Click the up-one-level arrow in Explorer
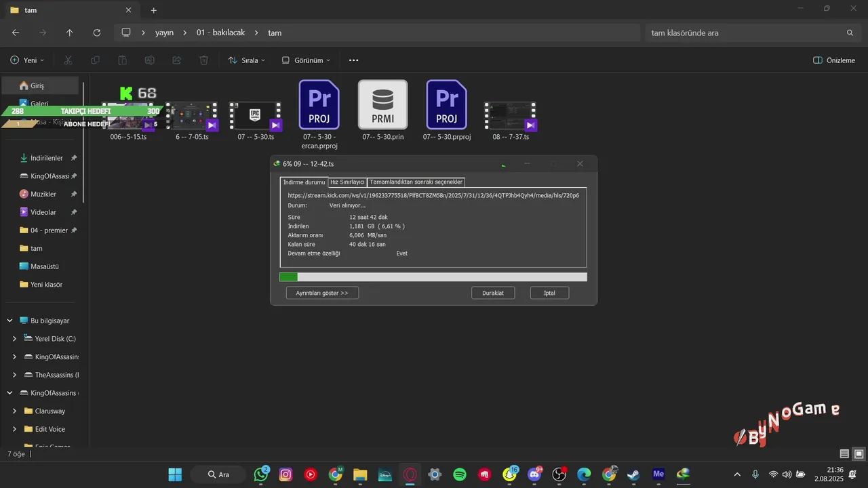The height and width of the screenshot is (488, 868). (x=69, y=33)
